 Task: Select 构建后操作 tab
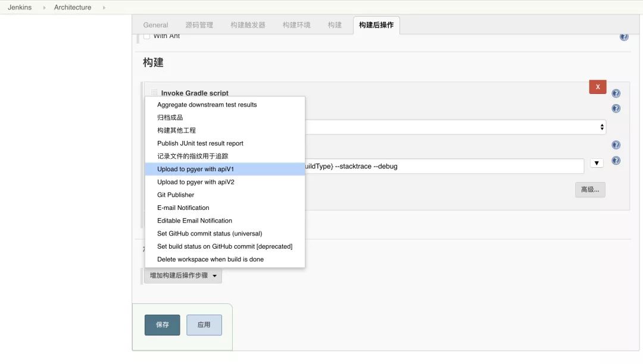[x=376, y=25]
